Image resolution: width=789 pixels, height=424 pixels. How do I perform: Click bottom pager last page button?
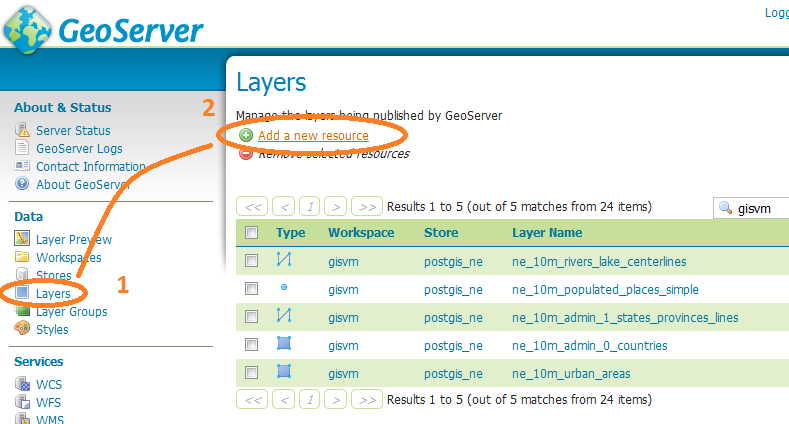coord(367,400)
